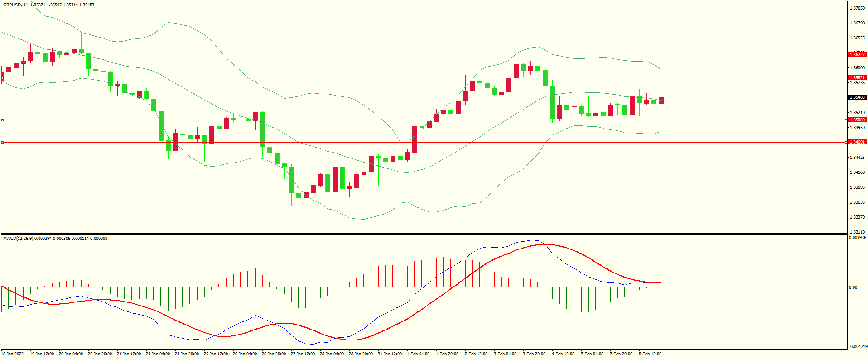
Task: Click the left handle of 1.34691 horizontal line
Action: point(3,142)
